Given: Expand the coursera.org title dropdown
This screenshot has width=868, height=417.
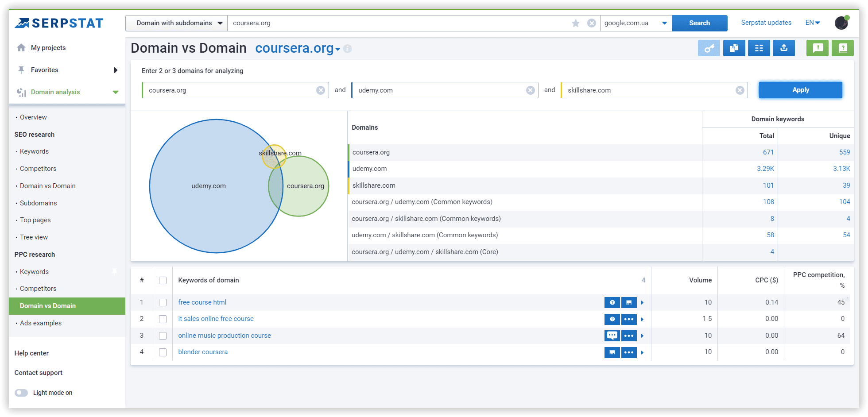Looking at the screenshot, I should 338,49.
